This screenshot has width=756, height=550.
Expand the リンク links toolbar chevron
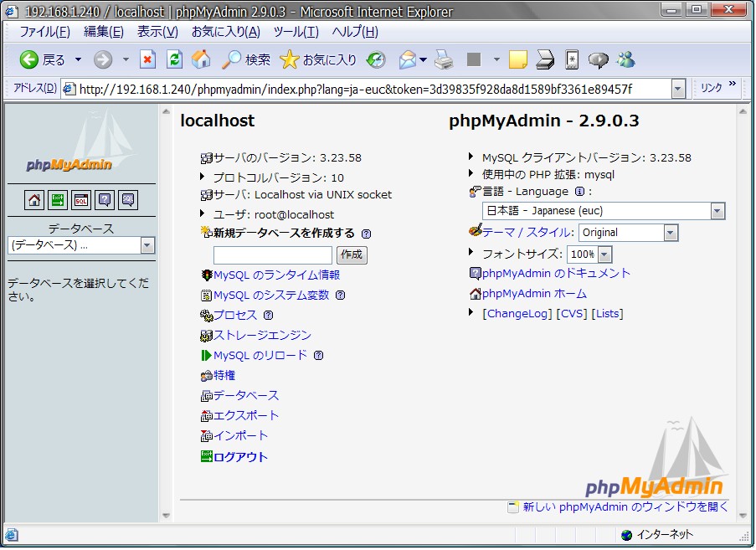[x=733, y=84]
